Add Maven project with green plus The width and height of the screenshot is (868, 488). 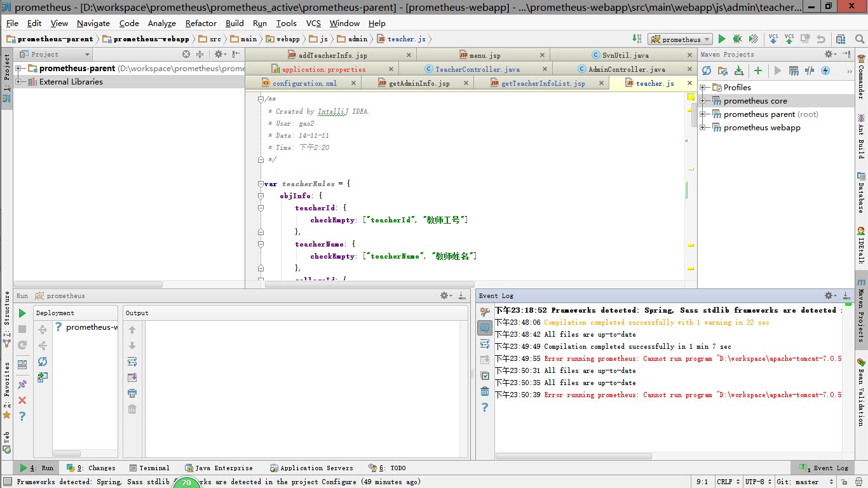pyautogui.click(x=757, y=71)
